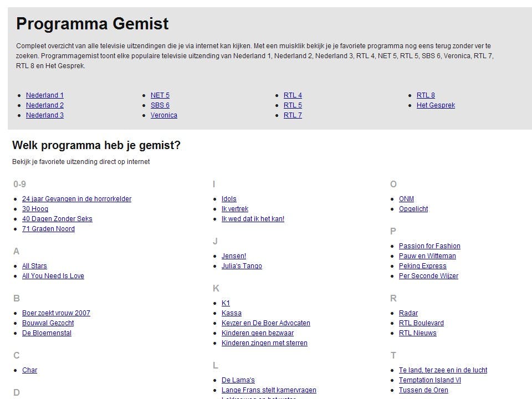The height and width of the screenshot is (399, 532).
Task: Select the Temptation Island VI link
Action: click(429, 380)
